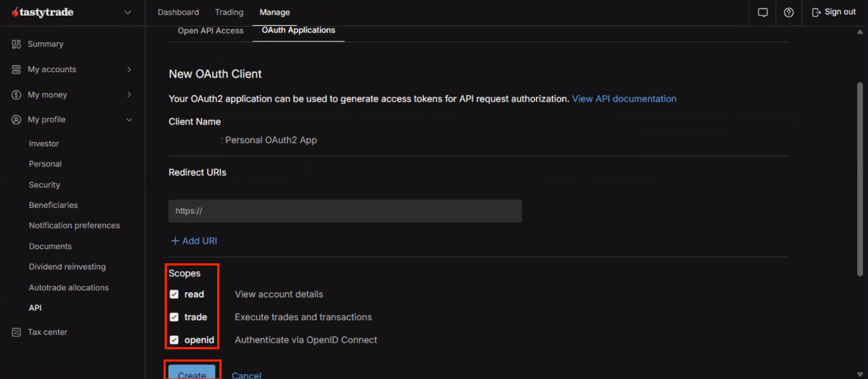Click the Sign out text
The height and width of the screenshot is (379, 868).
[840, 12]
